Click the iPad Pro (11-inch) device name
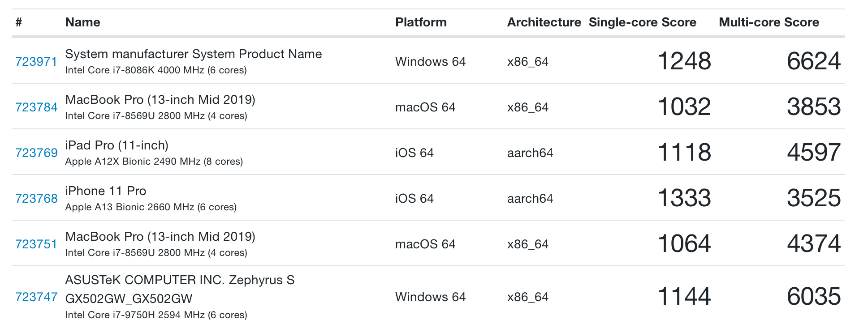This screenshot has height=328, width=868. (x=117, y=145)
